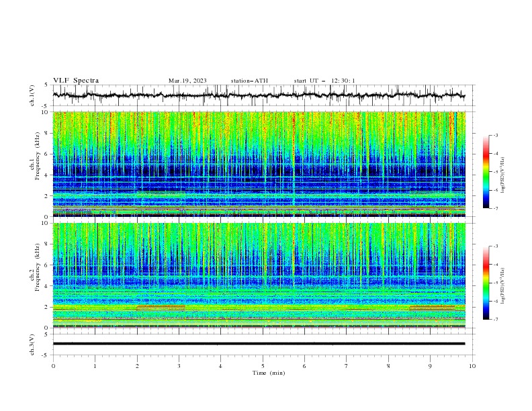The image size is (532, 411).
Task: Click the ch.2 'Frequency (kHz)' axis label
Action: (x=37, y=267)
